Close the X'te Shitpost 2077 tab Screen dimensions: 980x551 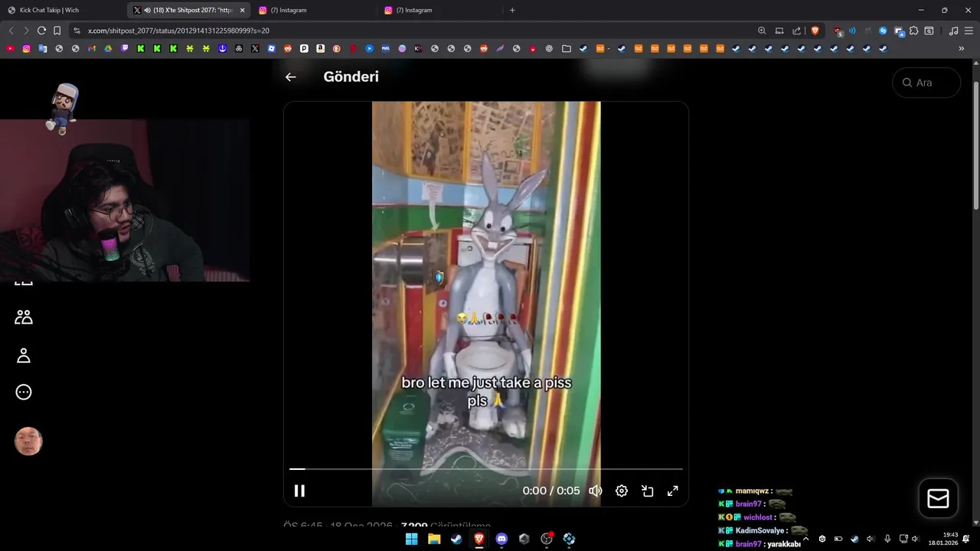coord(242,10)
